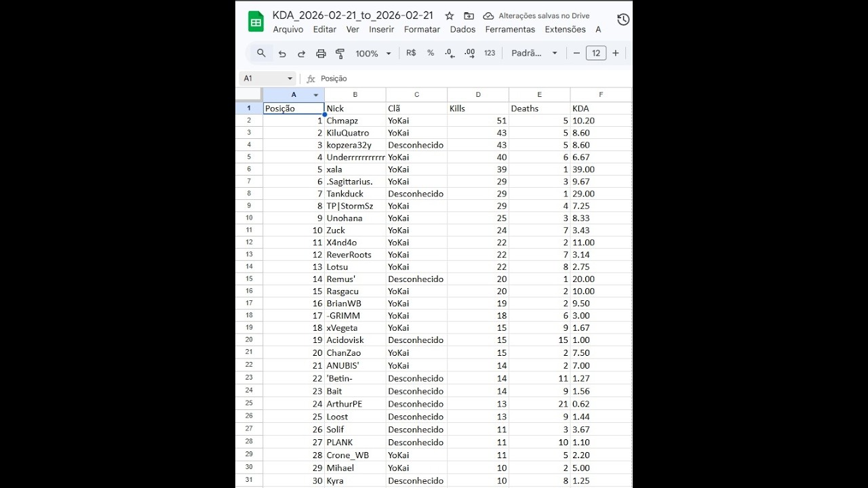Screen dimensions: 868x488
Task: Open the font family dropdown
Action: (534, 53)
